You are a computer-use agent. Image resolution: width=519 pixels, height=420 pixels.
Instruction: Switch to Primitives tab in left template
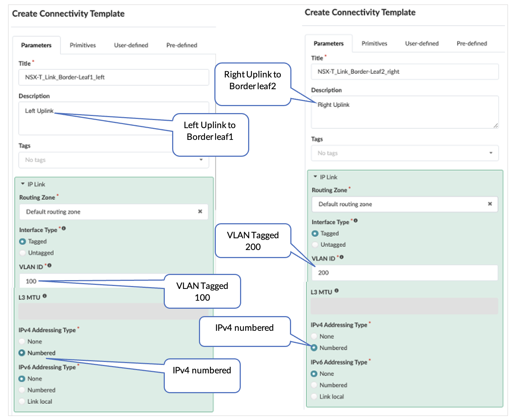83,45
